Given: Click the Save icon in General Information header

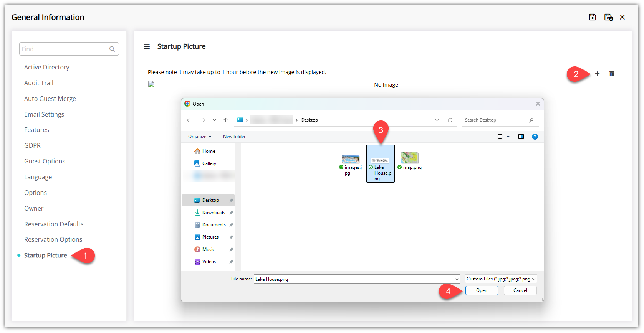Looking at the screenshot, I should click(593, 17).
